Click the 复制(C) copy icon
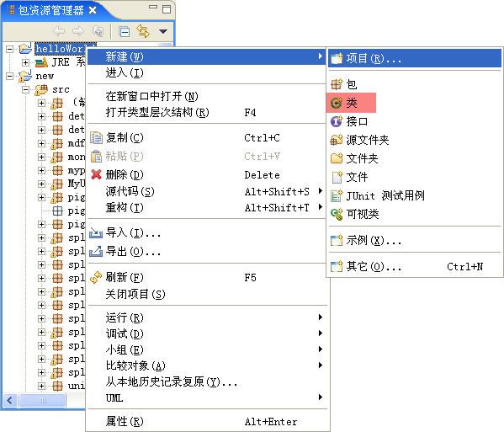The width and height of the screenshot is (504, 432). coord(96,138)
